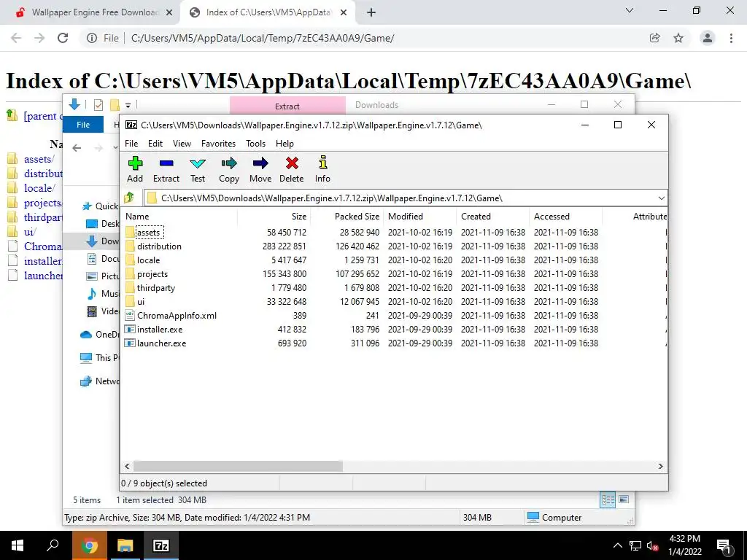The width and height of the screenshot is (747, 560).
Task: Reload the Chrome page
Action: (x=63, y=38)
